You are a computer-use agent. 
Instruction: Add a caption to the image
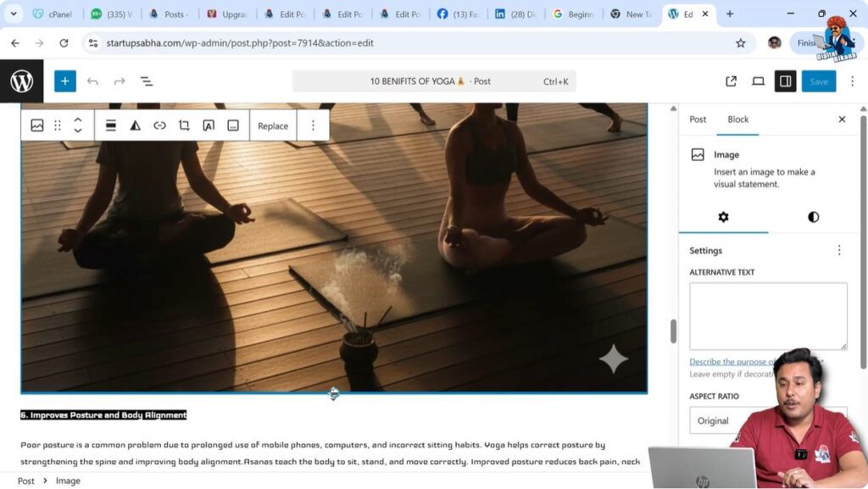click(231, 125)
